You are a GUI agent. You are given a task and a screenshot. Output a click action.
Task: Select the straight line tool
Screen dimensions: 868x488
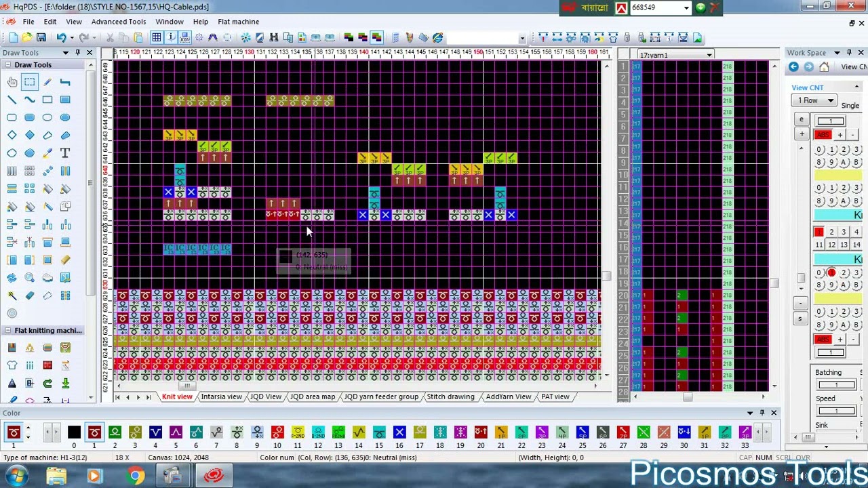pos(12,100)
